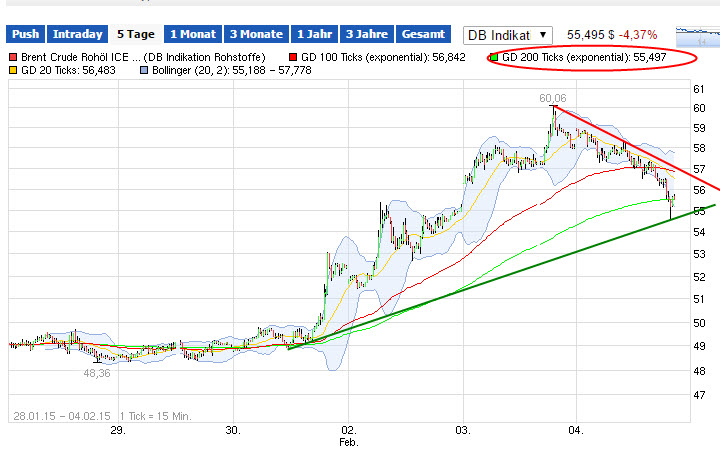Click GD 100 Ticks (exponential) legend label
This screenshot has height=454, width=720.
383,57
